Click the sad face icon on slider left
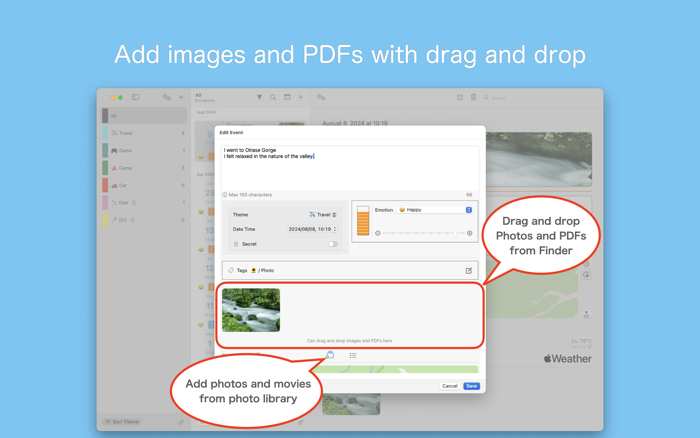700x438 pixels. click(x=378, y=233)
